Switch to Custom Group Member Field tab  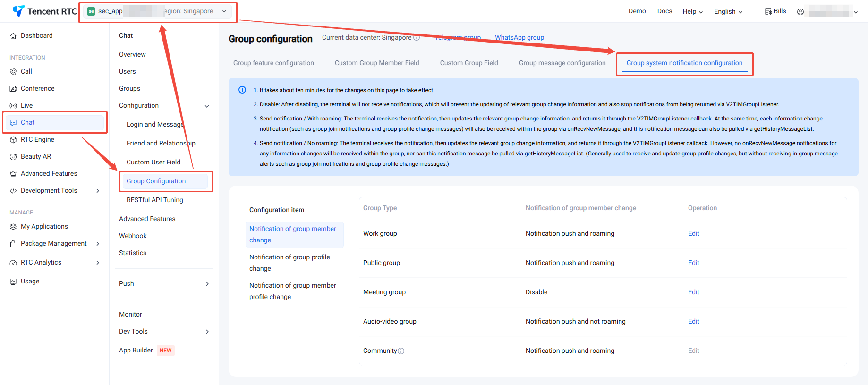coord(376,63)
